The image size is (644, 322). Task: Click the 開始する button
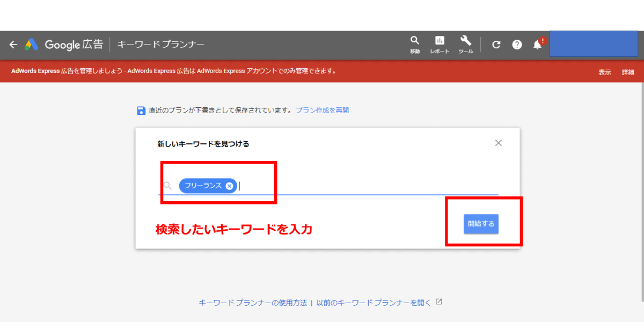pos(481,224)
